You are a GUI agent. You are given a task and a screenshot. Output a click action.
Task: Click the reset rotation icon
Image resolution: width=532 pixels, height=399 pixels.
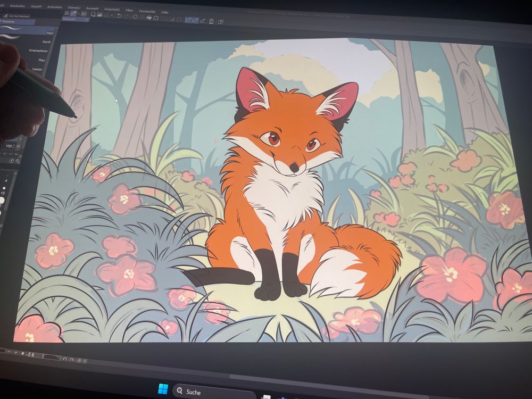click(x=79, y=360)
